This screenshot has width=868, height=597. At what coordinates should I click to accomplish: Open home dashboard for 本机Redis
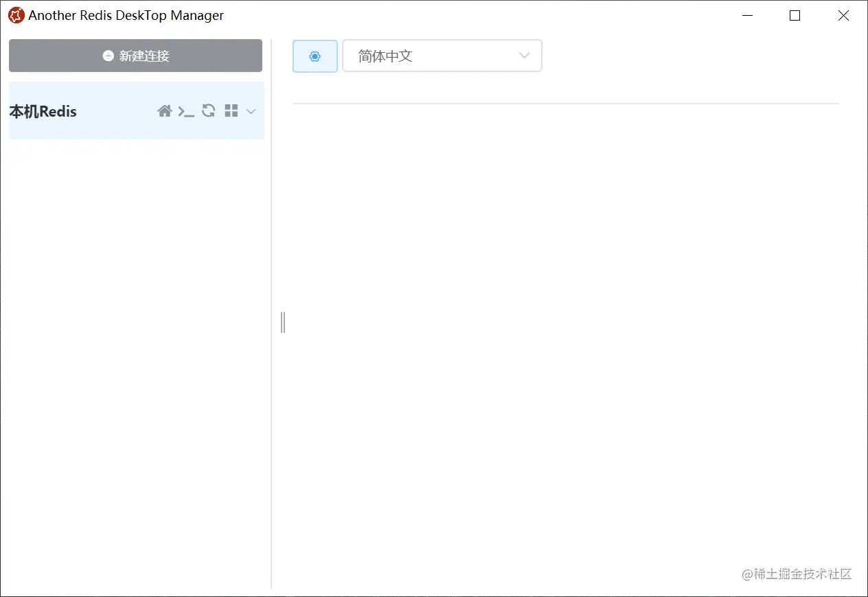pyautogui.click(x=164, y=111)
